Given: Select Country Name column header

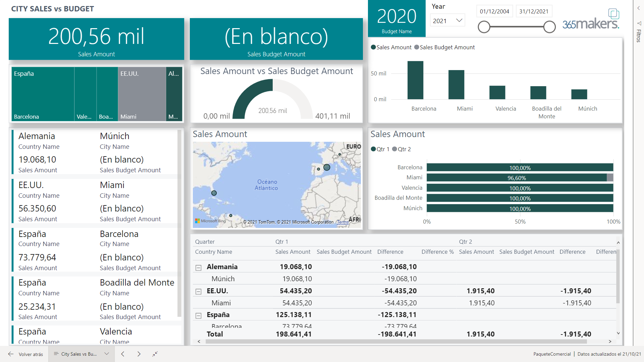Looking at the screenshot, I should (214, 252).
